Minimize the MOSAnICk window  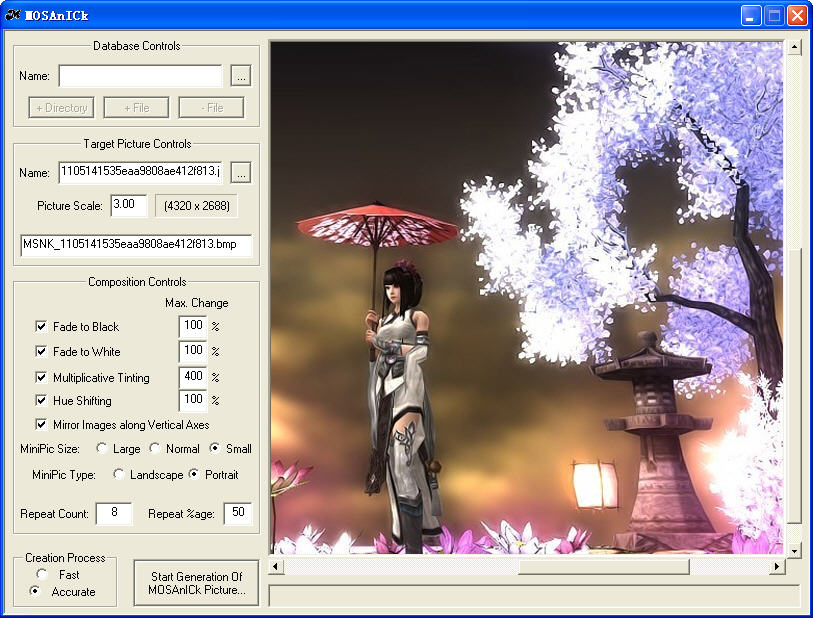750,16
